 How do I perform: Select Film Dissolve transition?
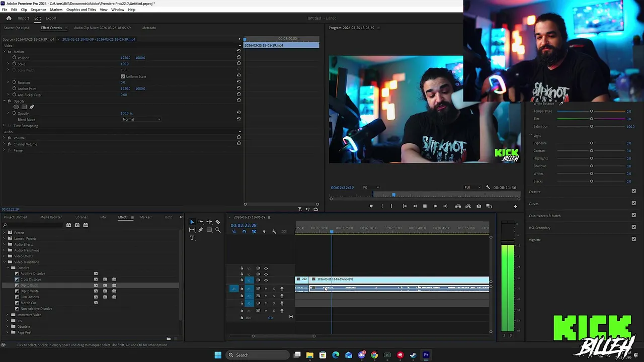pos(30,297)
